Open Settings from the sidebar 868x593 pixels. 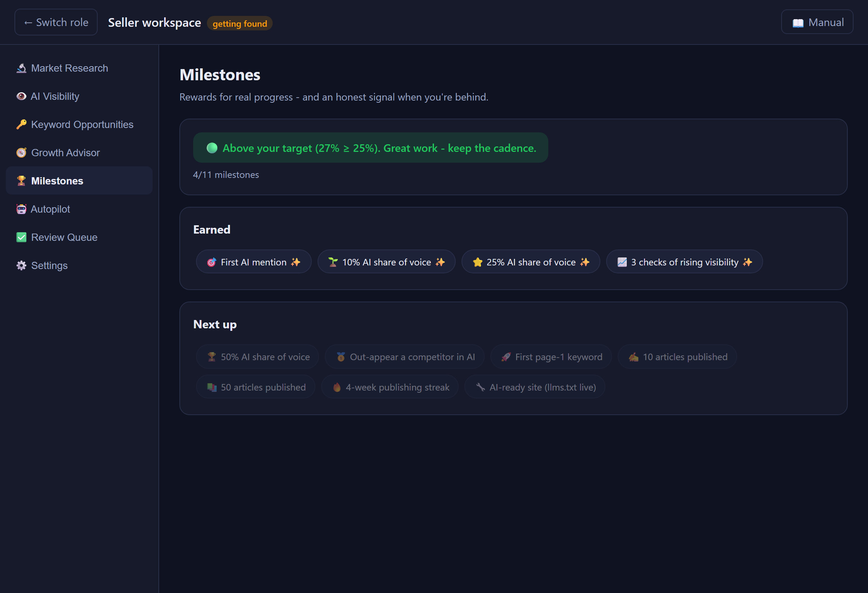pyautogui.click(x=79, y=265)
